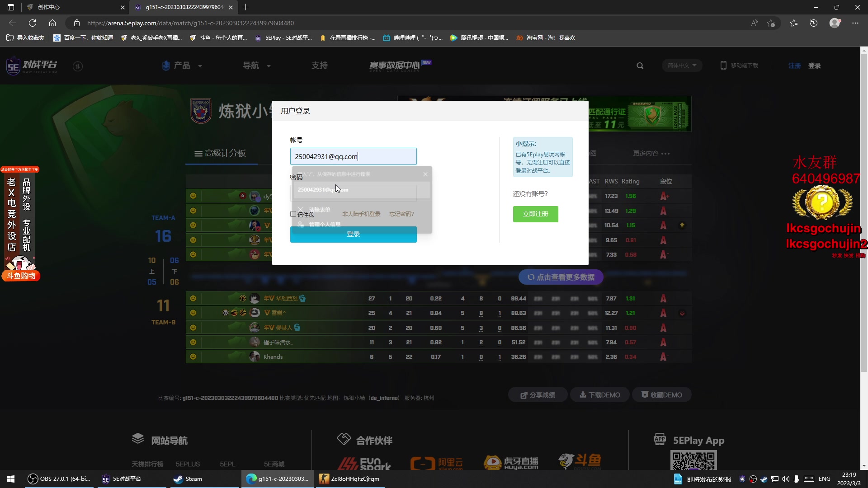Open the 百度一下 bookmark
This screenshot has height=488, width=868.
pyautogui.click(x=84, y=38)
